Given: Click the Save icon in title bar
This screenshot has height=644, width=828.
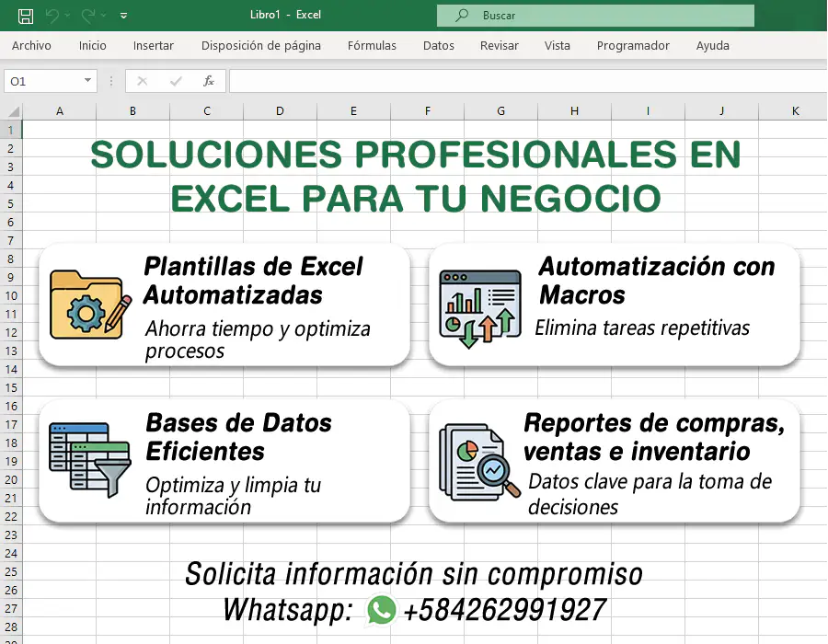Looking at the screenshot, I should [x=26, y=16].
